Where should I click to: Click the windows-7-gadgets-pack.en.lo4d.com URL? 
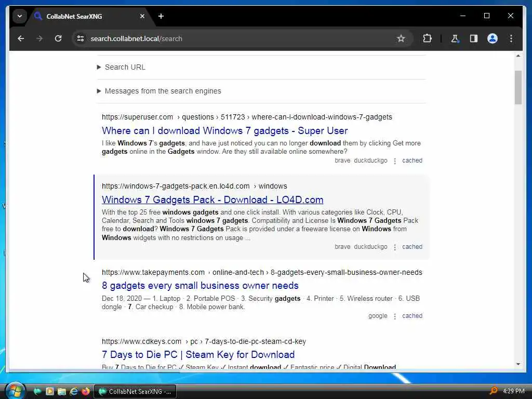tap(194, 187)
